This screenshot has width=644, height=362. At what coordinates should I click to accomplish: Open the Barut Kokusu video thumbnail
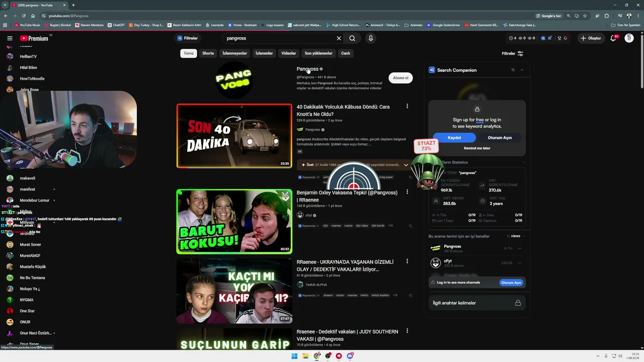[x=234, y=221]
